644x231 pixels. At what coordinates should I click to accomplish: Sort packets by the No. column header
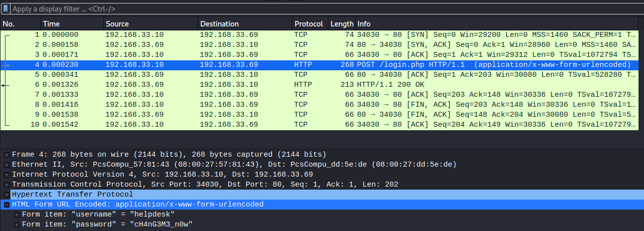pos(20,24)
